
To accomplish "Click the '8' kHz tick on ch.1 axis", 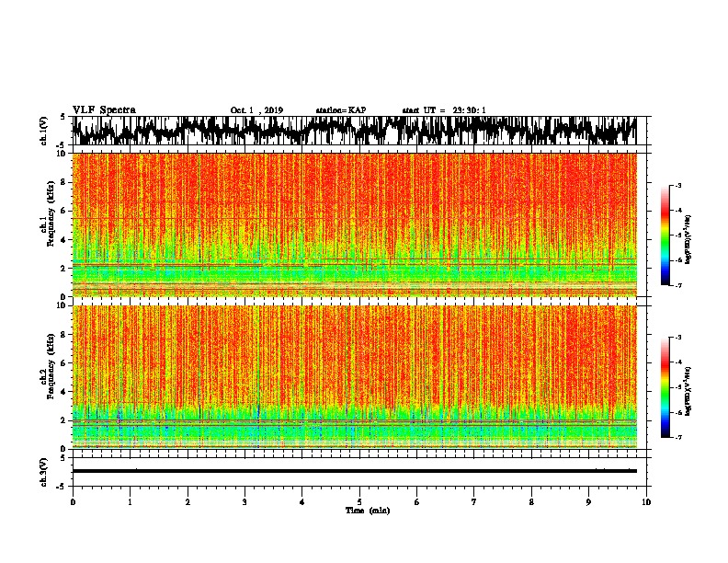I will 64,182.
